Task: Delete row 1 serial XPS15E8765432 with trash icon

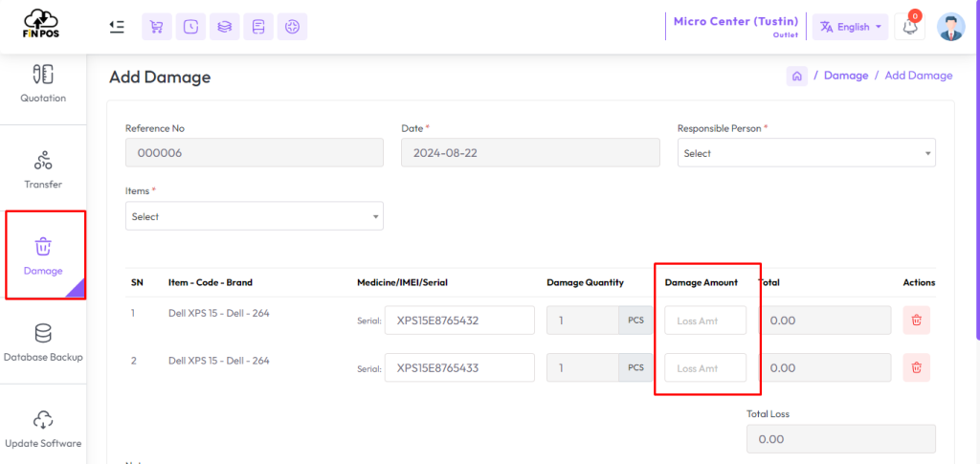Action: point(916,320)
